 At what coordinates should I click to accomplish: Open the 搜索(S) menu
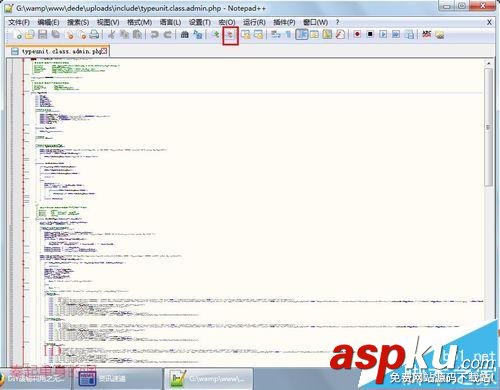point(78,23)
